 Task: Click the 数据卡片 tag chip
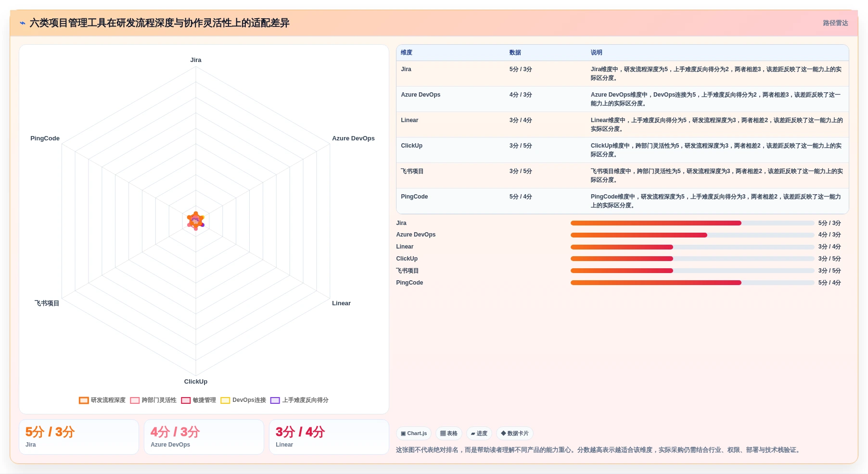coord(515,434)
